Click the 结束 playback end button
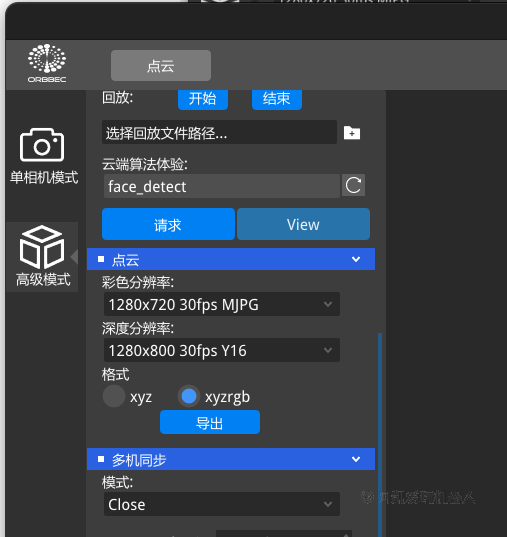The image size is (507, 537). (x=277, y=99)
